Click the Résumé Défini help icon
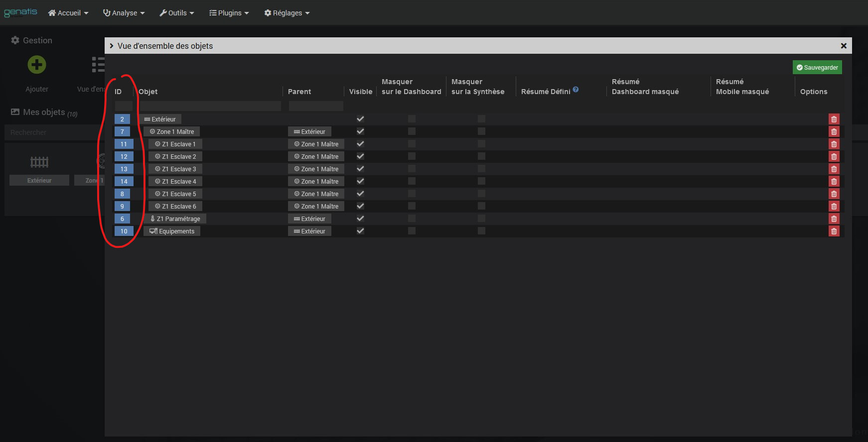The image size is (868, 442). (576, 90)
